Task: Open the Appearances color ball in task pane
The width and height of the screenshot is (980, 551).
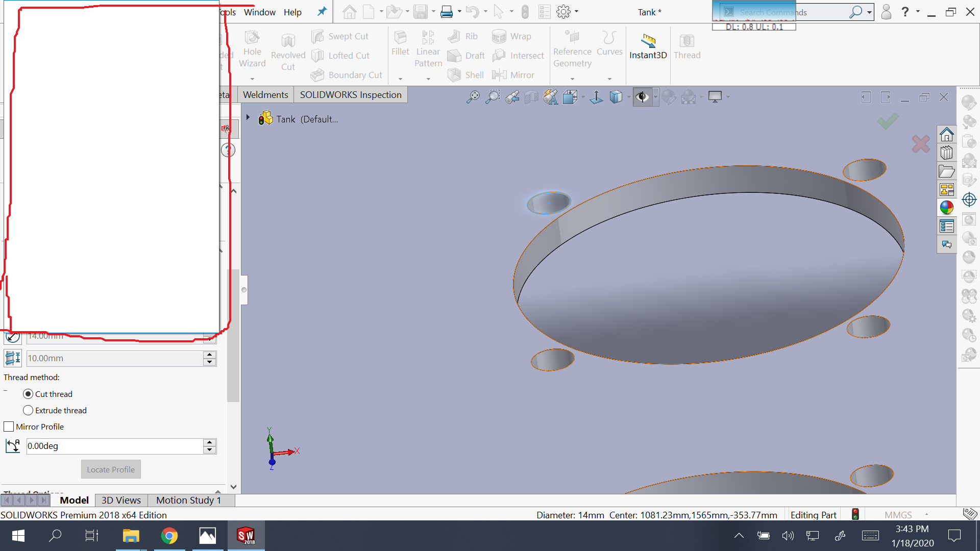Action: (947, 208)
